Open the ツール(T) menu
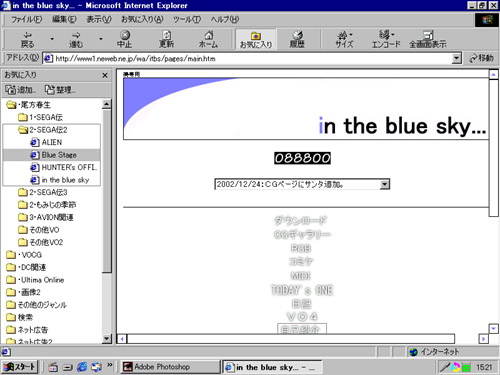500x375 pixels. [187, 19]
